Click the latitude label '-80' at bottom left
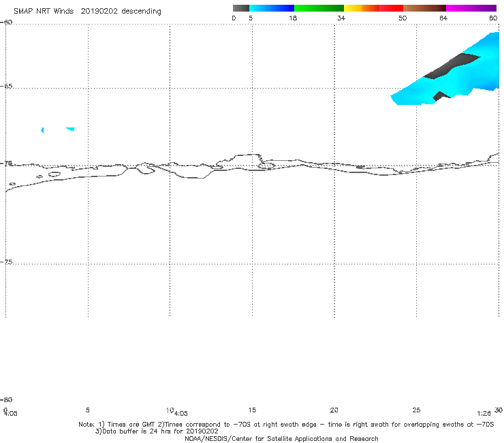Screen dimensions: 504x443 point(6,399)
